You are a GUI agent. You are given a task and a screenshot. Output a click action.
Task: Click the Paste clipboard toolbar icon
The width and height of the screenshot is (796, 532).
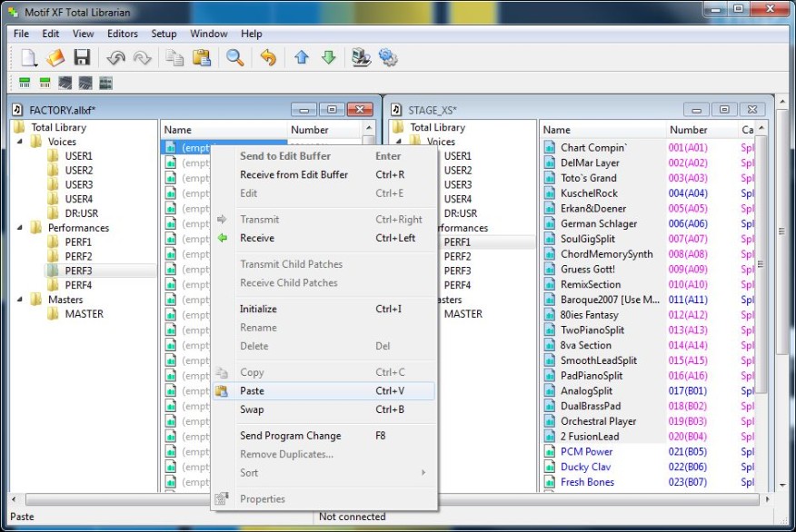tap(202, 57)
